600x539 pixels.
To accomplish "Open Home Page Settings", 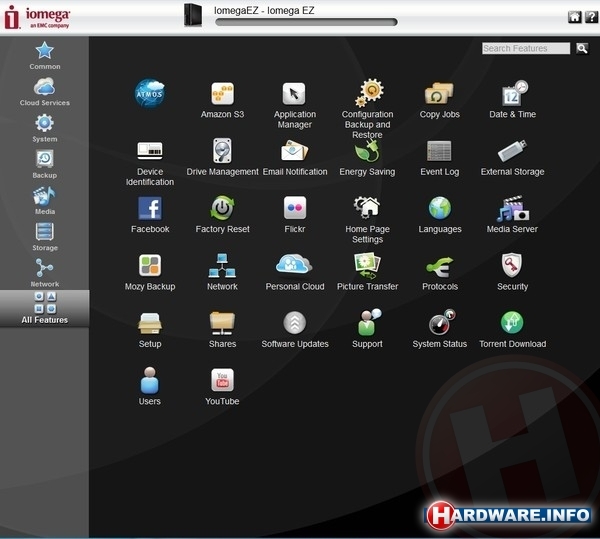I will [367, 220].
